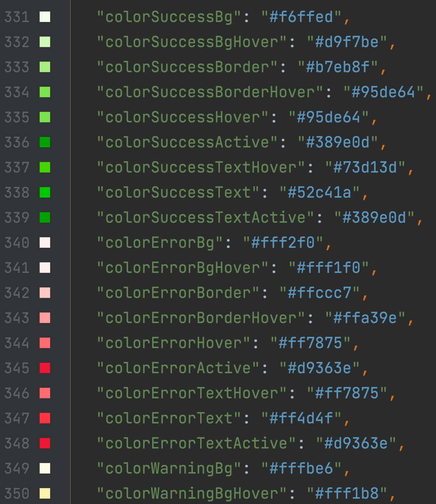Click the swatch on line 349 colorWarningBg

pos(45,468)
